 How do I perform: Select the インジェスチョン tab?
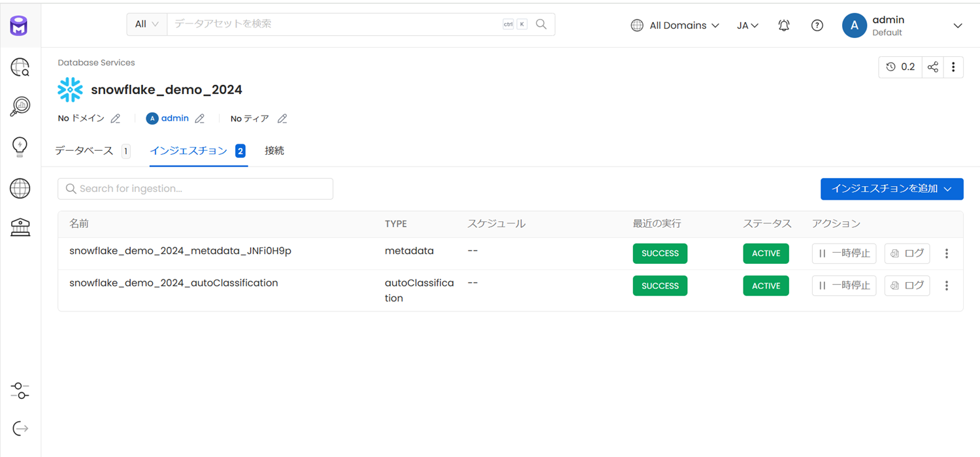(x=198, y=151)
